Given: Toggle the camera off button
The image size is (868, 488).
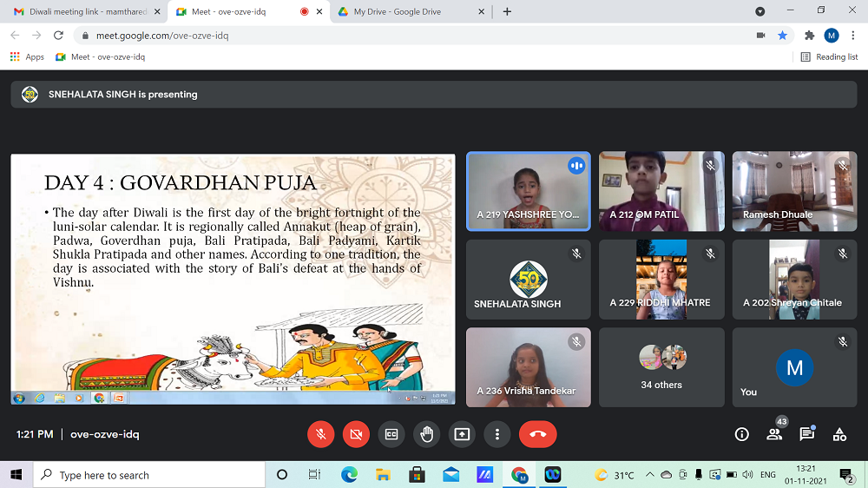Looking at the screenshot, I should [x=356, y=434].
